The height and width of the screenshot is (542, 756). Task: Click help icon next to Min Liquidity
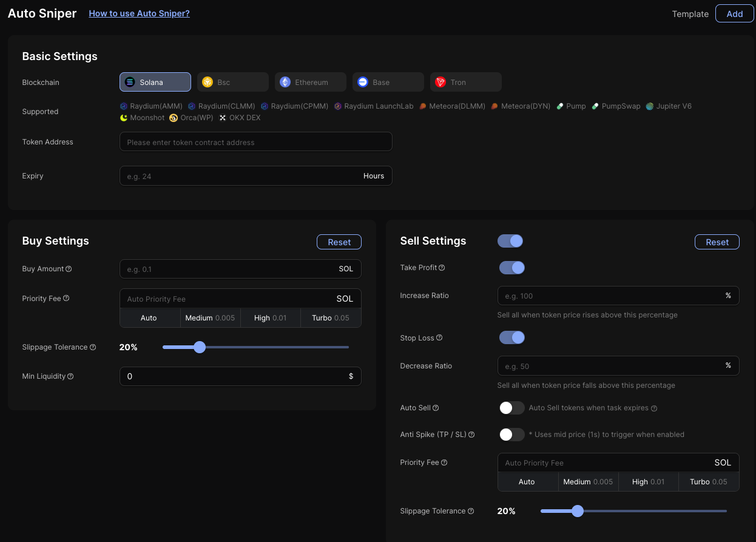[70, 376]
